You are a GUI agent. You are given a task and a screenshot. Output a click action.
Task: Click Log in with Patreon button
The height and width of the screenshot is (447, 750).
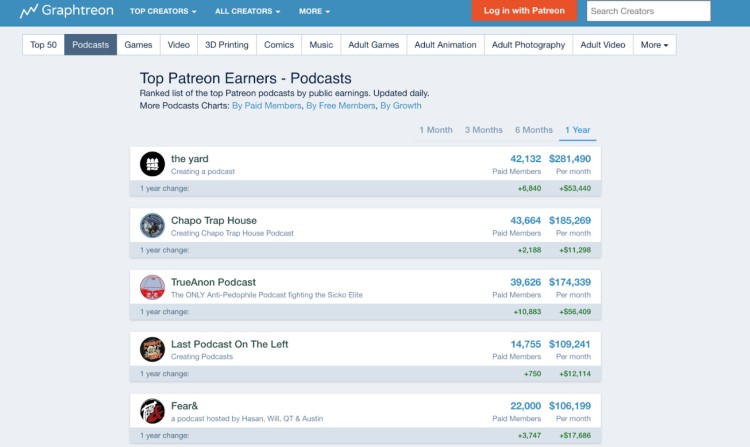[524, 11]
